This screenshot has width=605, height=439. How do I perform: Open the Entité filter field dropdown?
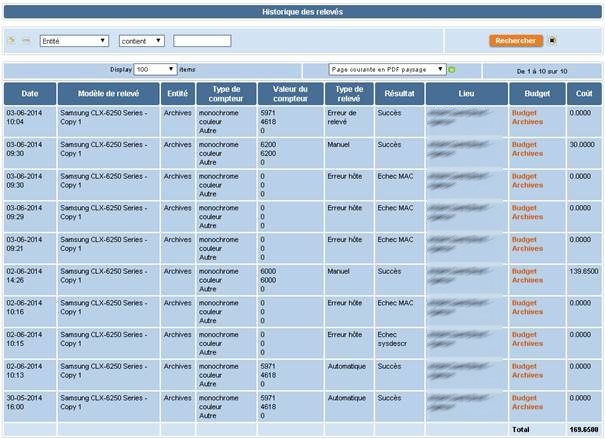(74, 41)
